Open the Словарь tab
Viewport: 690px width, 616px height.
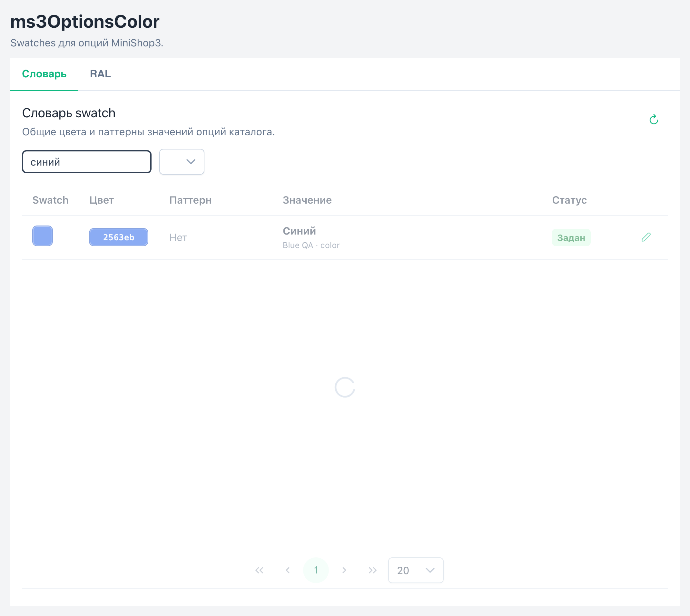pyautogui.click(x=44, y=74)
